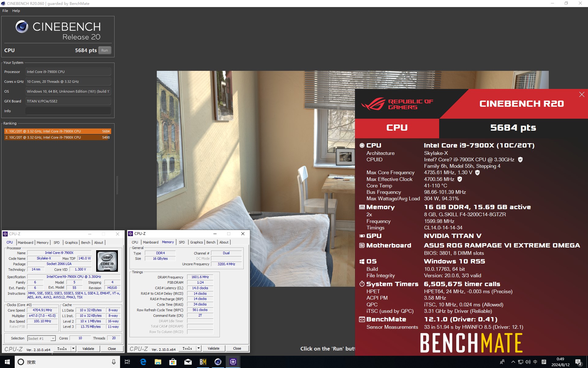Click the microphone icon in taskbar search
This screenshot has width=588, height=368.
(114, 362)
